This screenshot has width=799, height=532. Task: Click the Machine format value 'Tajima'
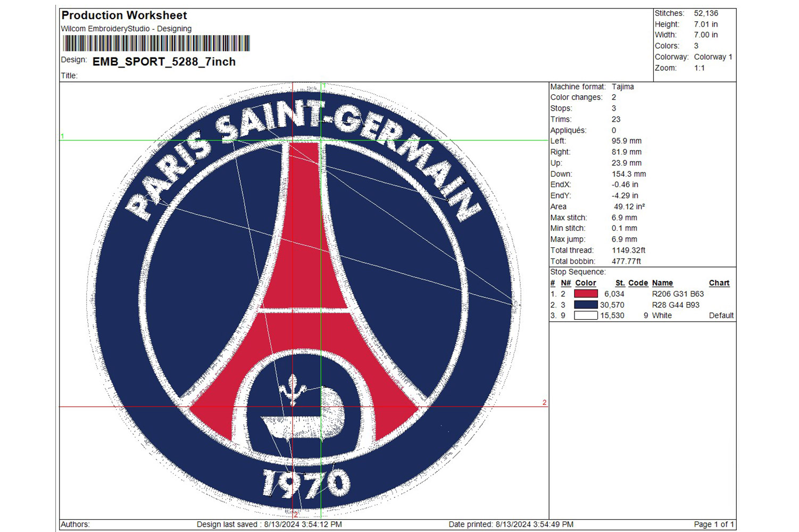[x=622, y=87]
